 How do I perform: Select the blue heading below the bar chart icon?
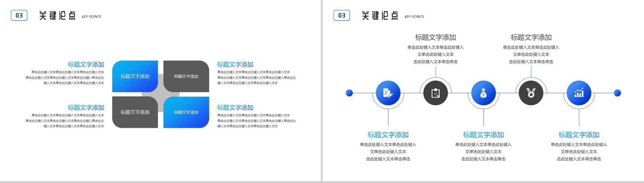pos(579,135)
